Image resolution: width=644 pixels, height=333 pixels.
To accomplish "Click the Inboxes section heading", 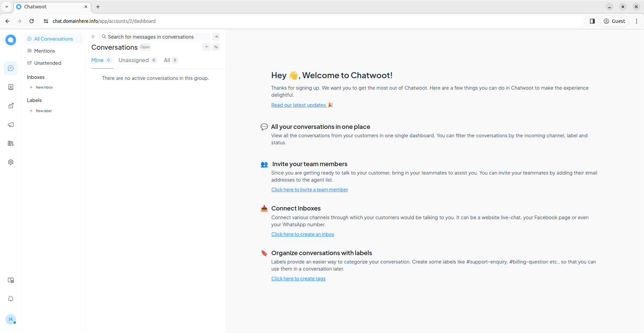I will pyautogui.click(x=36, y=77).
